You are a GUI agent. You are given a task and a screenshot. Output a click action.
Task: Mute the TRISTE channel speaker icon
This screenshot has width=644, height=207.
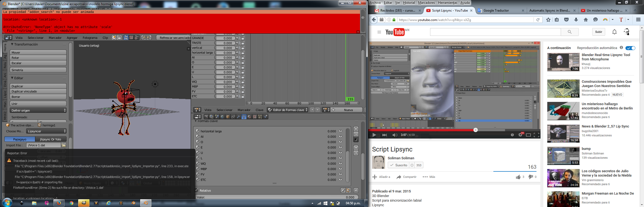237,43
